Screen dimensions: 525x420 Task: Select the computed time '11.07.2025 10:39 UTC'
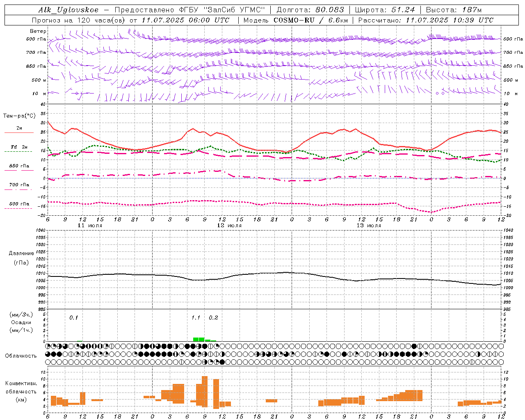tap(450, 20)
